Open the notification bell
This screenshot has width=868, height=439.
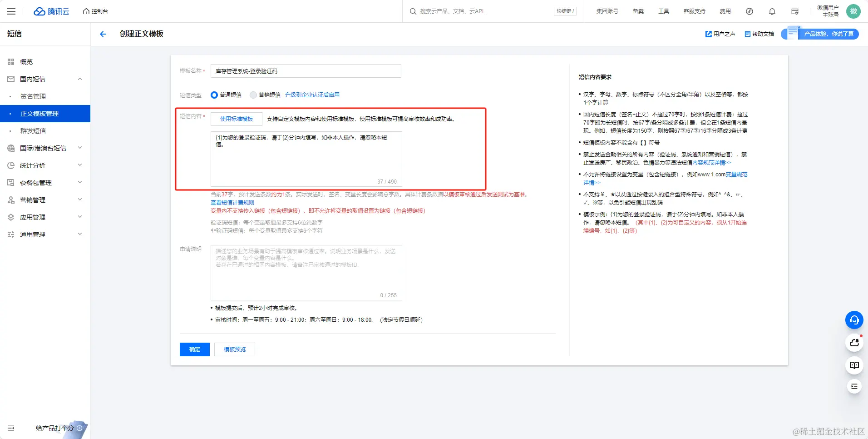pos(772,11)
